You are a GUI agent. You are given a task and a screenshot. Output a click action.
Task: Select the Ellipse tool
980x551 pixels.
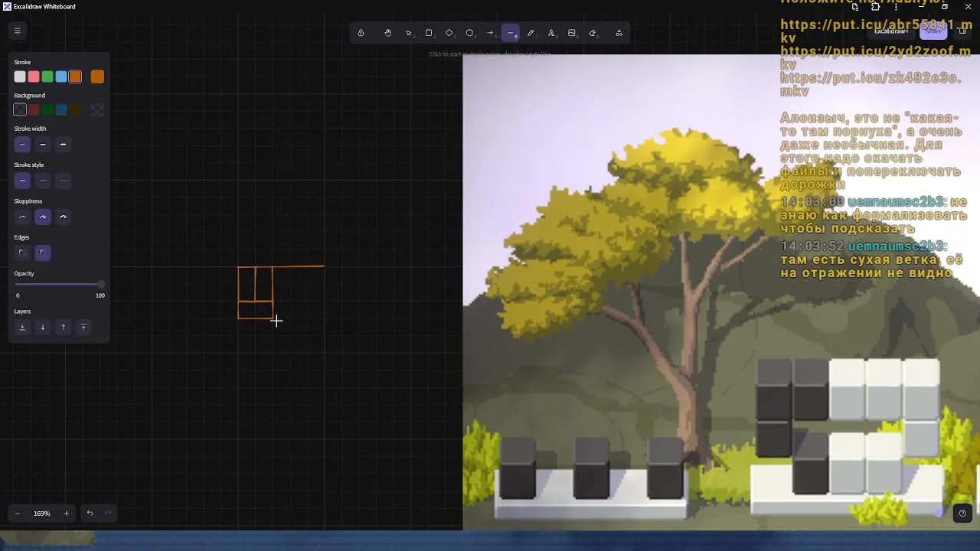470,33
